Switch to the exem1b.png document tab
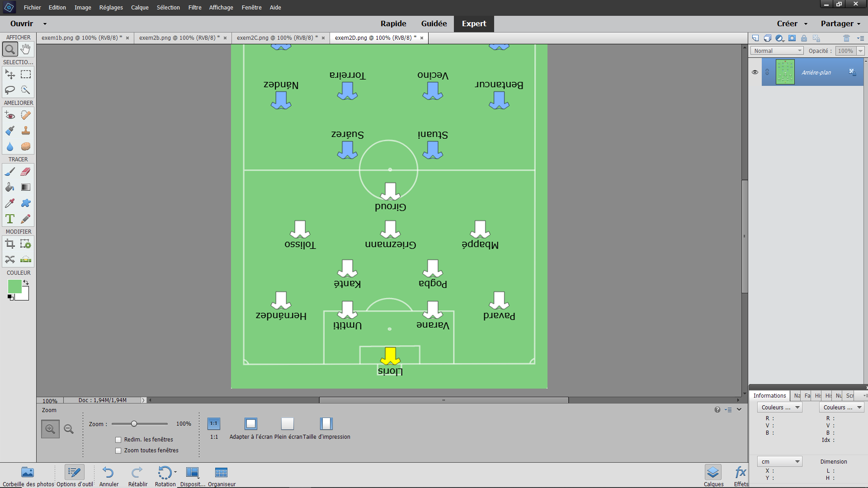This screenshot has width=868, height=488. tap(82, 38)
